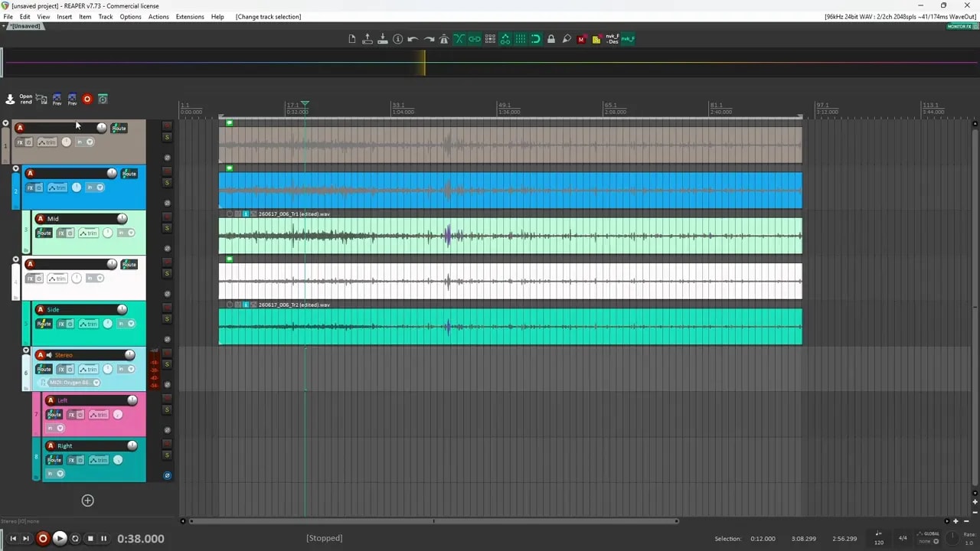This screenshot has width=980, height=551.
Task: Toggle the locking padlock icon
Action: pos(551,39)
